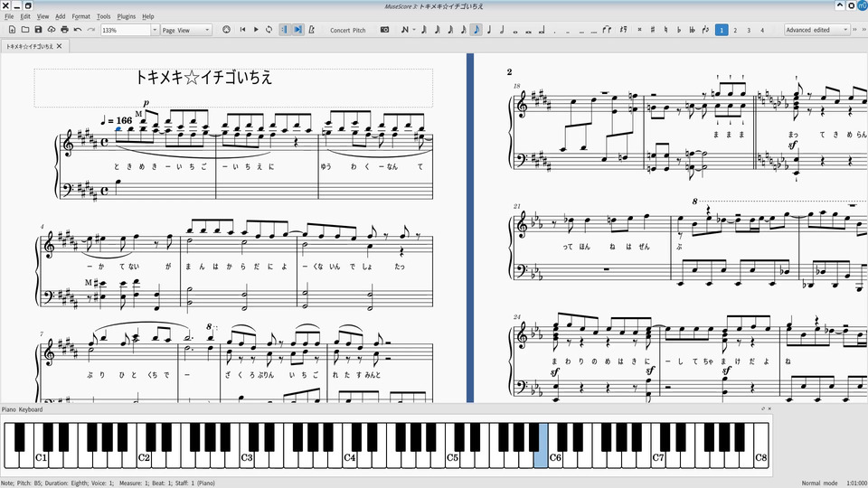Viewport: 868px width, 488px height.
Task: Click the upload to cloud icon
Action: (x=52, y=30)
